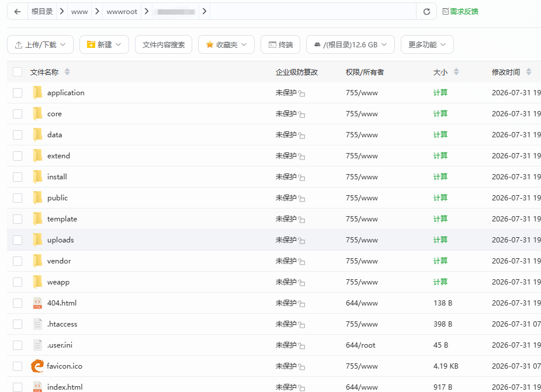541x392 pixels.
Task: Check the favicon.ico file checkbox
Action: coord(18,366)
